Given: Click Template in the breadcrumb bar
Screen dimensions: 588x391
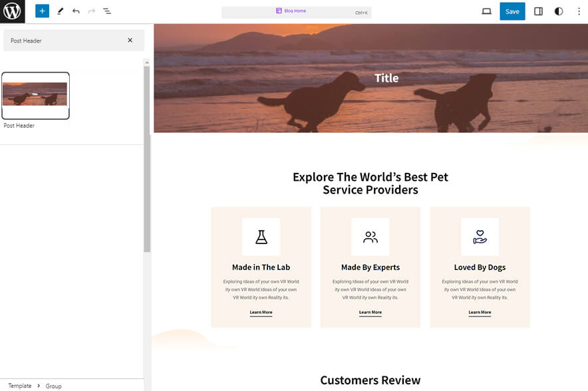Looking at the screenshot, I should point(20,386).
